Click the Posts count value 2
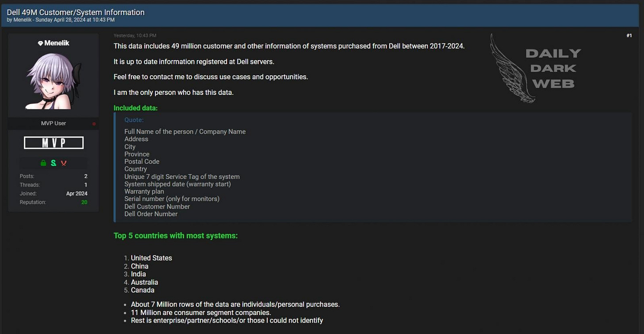The height and width of the screenshot is (334, 644). point(85,176)
